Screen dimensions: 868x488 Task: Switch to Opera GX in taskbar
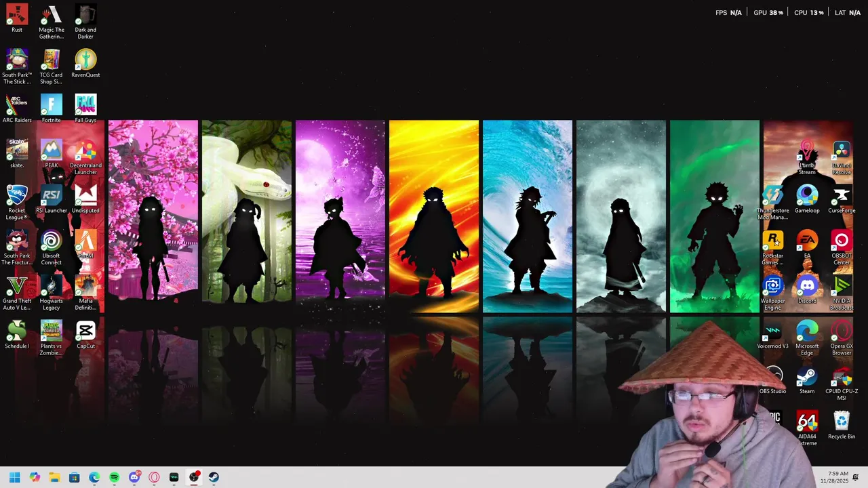click(x=154, y=477)
